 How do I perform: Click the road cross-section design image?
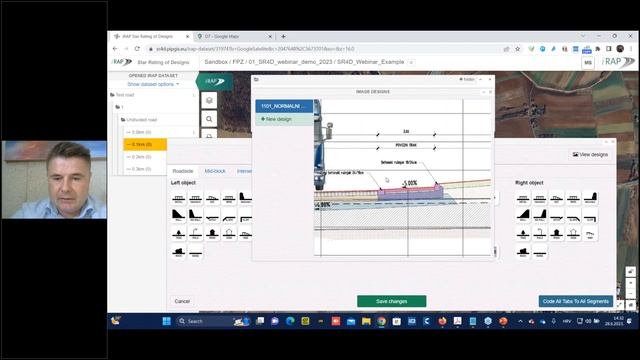[402, 178]
